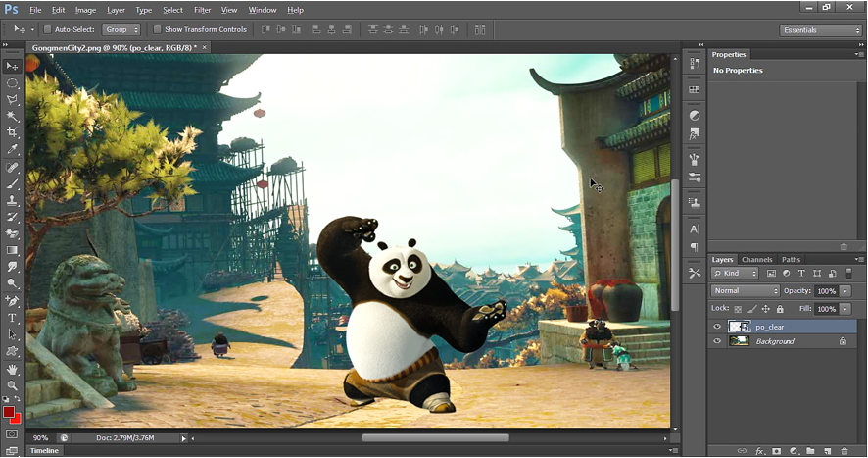Choose the Custom Shape tool

[x=12, y=351]
